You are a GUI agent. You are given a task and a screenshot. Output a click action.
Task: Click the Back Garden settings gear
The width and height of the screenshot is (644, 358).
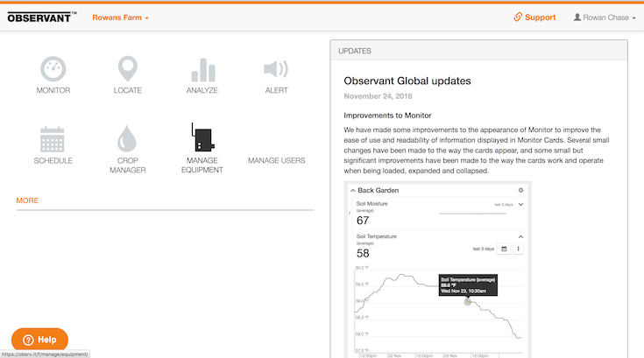tap(520, 190)
